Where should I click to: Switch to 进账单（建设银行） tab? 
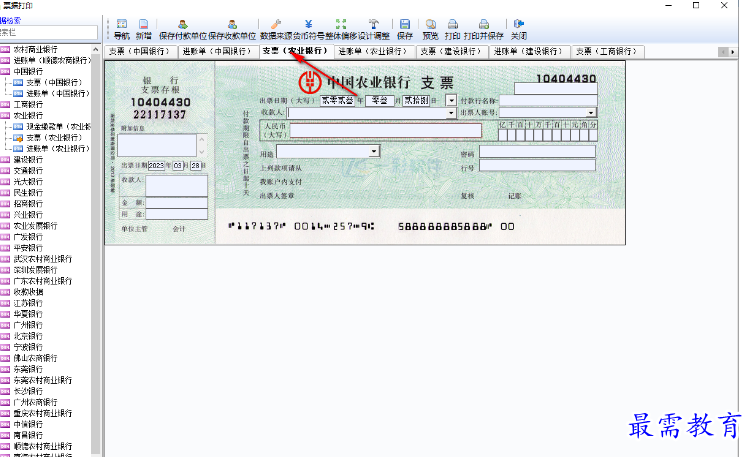click(529, 51)
